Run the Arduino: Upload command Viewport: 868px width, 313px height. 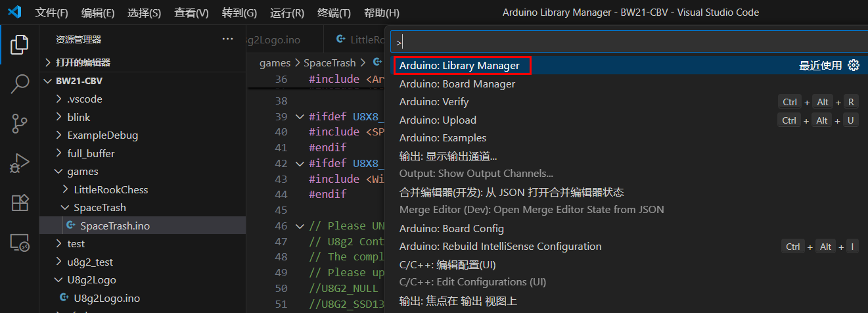pos(438,120)
